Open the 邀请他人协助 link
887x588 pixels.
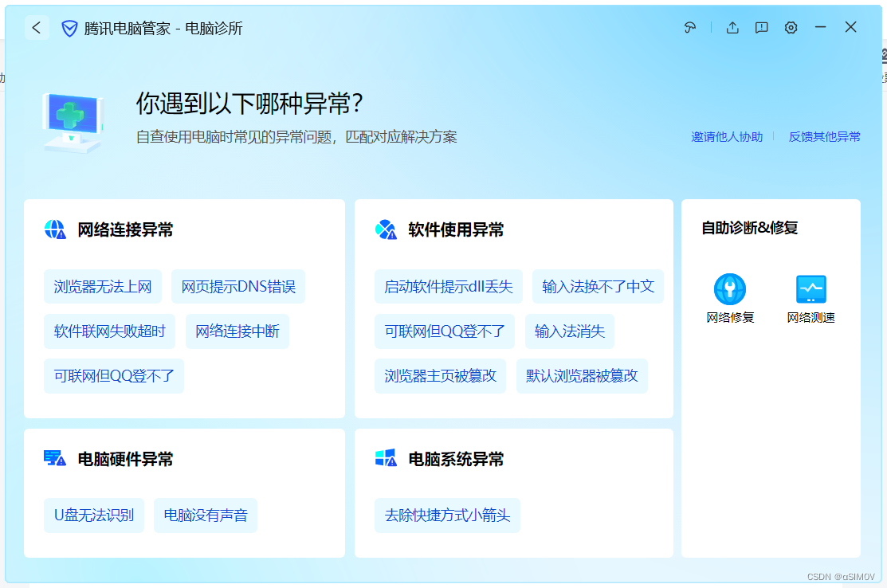[x=727, y=137]
